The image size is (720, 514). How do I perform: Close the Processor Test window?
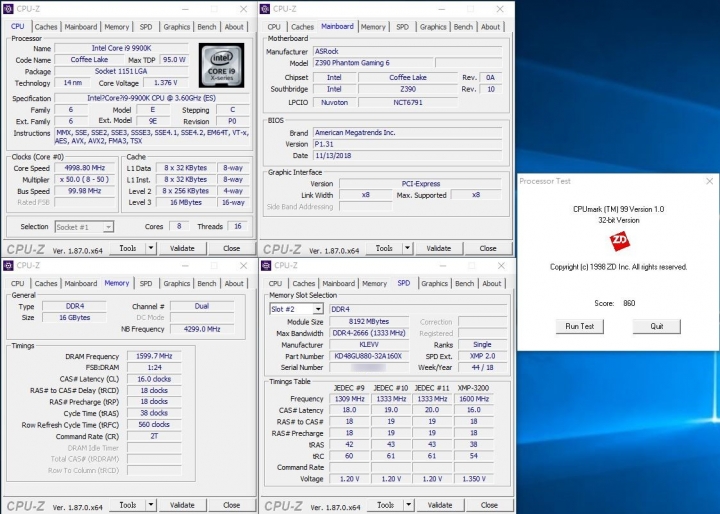pyautogui.click(x=709, y=181)
